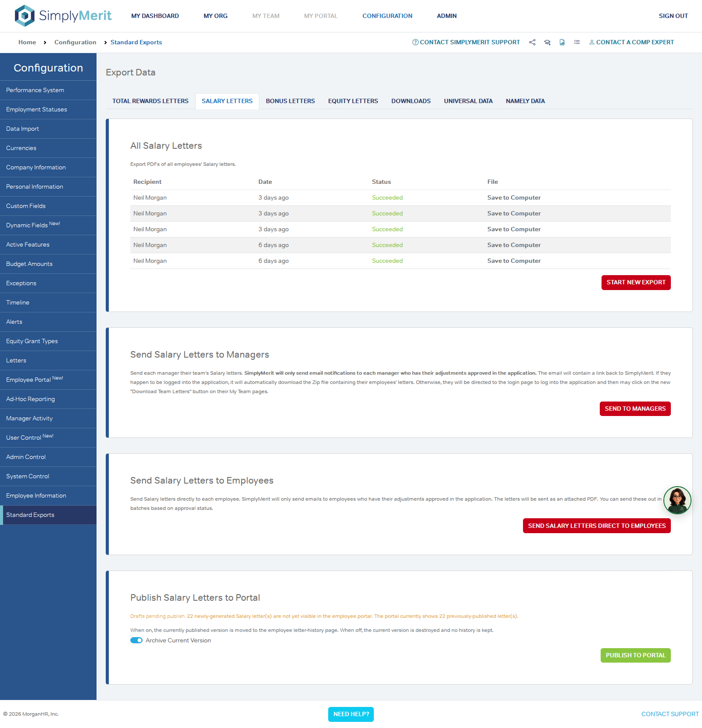Viewport: 702px width, 728px height.
Task: Click the SimplyMerit logo
Action: pos(63,16)
